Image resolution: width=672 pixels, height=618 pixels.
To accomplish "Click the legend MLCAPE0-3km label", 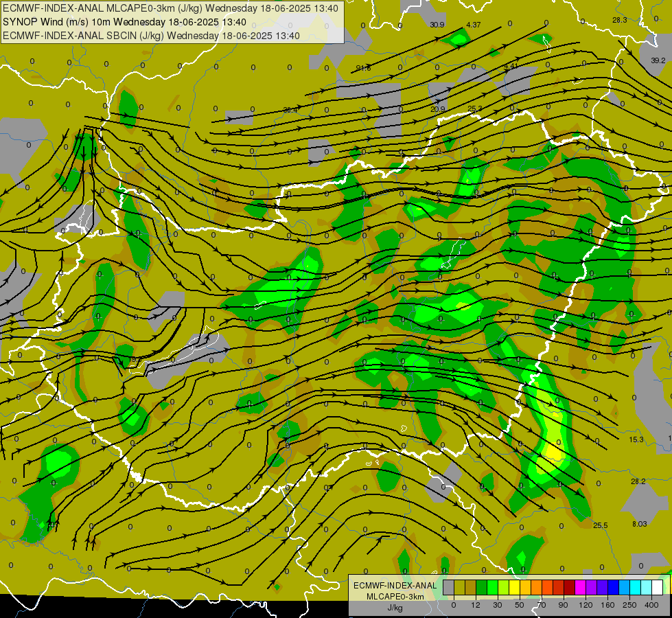I will pos(395,597).
